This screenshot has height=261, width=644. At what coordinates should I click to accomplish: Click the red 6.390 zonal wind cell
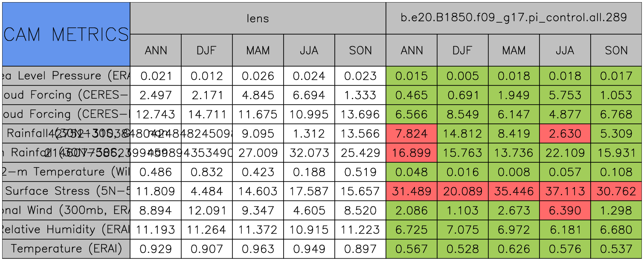(565, 210)
